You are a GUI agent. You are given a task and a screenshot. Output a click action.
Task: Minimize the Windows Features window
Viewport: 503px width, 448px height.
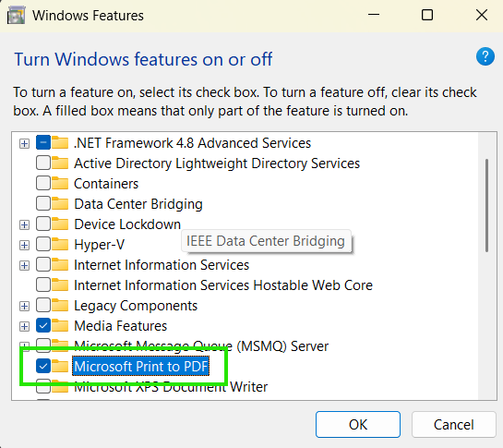tap(374, 15)
